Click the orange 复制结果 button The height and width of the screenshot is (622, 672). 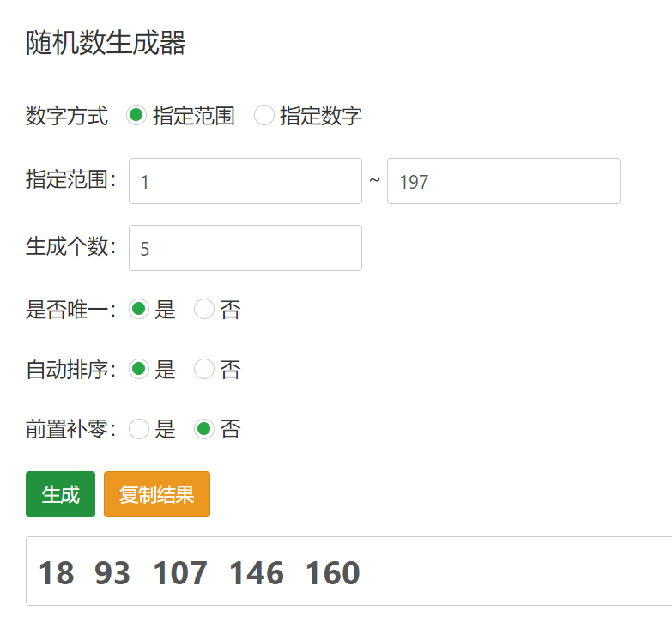pos(157,494)
